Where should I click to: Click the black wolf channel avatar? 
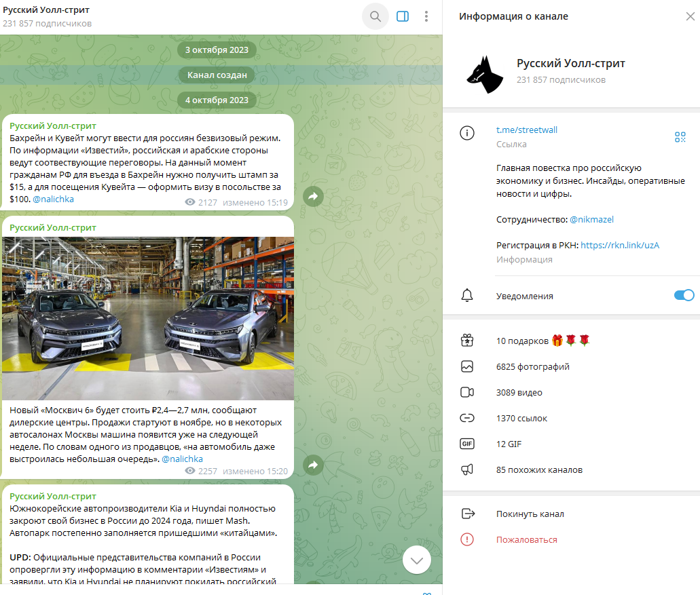pyautogui.click(x=484, y=74)
